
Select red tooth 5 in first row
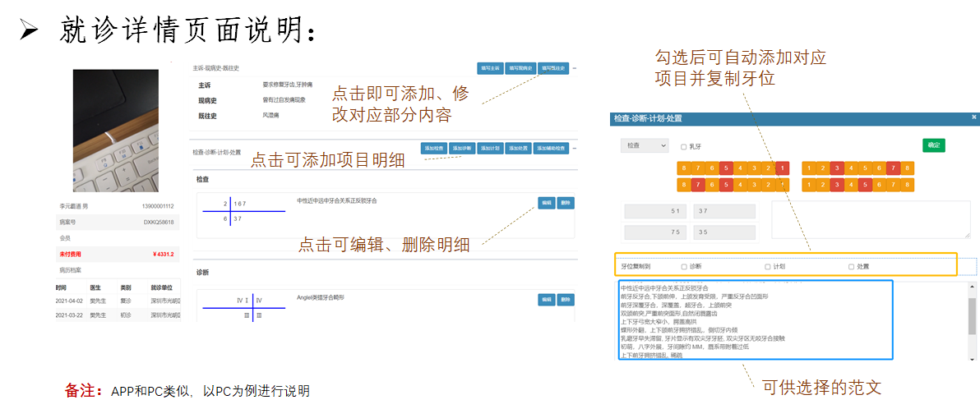click(726, 168)
